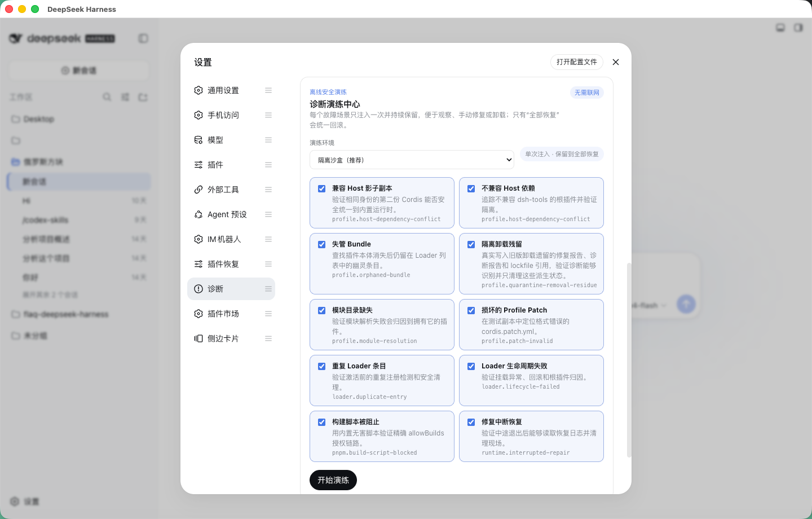Uncheck 不兼容 Host 依赖 checkbox
This screenshot has height=519, width=812.
pos(471,189)
